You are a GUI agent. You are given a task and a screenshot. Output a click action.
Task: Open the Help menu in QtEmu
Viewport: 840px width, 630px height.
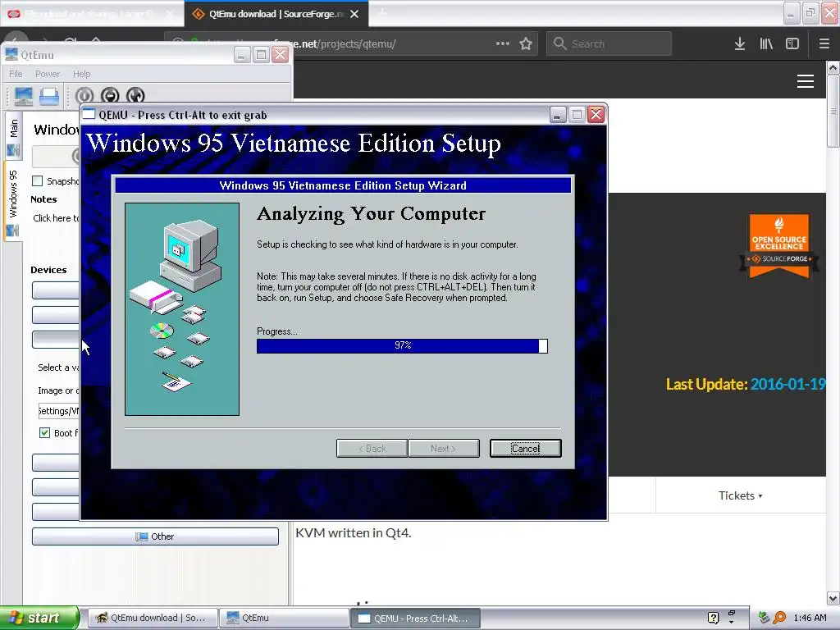pyautogui.click(x=81, y=74)
